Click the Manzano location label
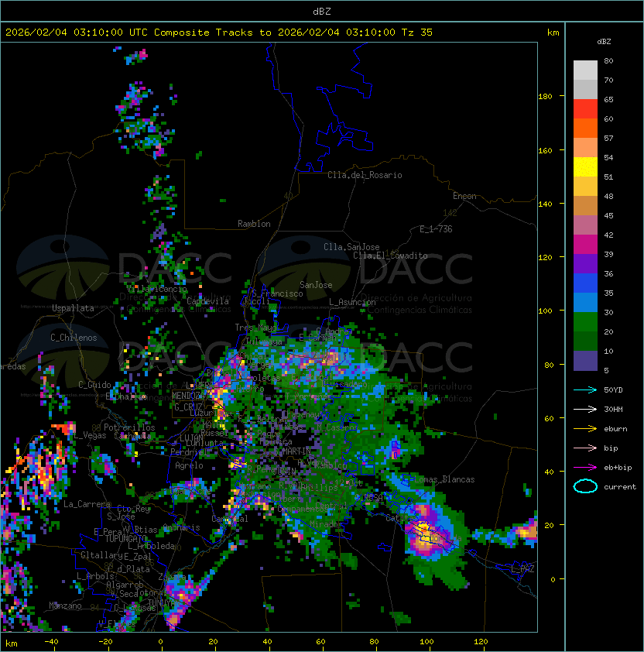The height and width of the screenshot is (652, 644). coord(65,606)
